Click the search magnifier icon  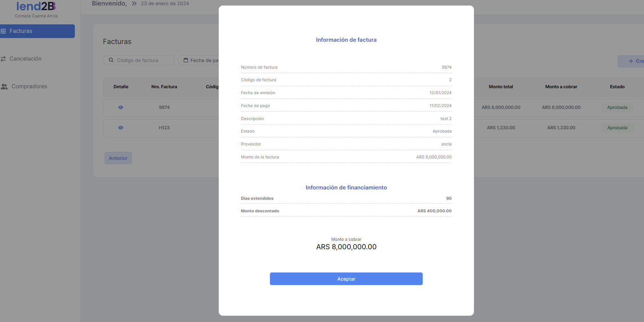[x=111, y=60]
